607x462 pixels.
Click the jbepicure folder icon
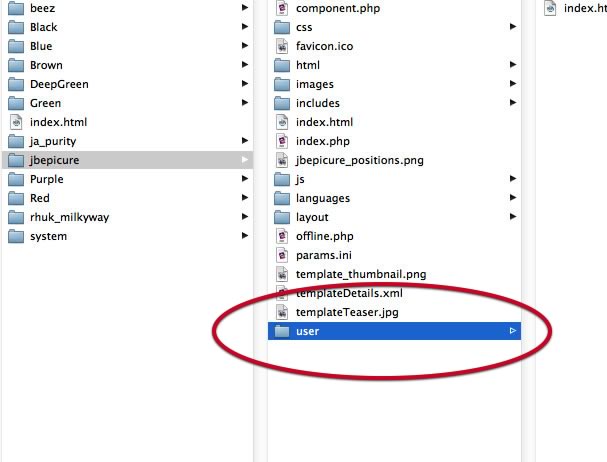pos(16,160)
